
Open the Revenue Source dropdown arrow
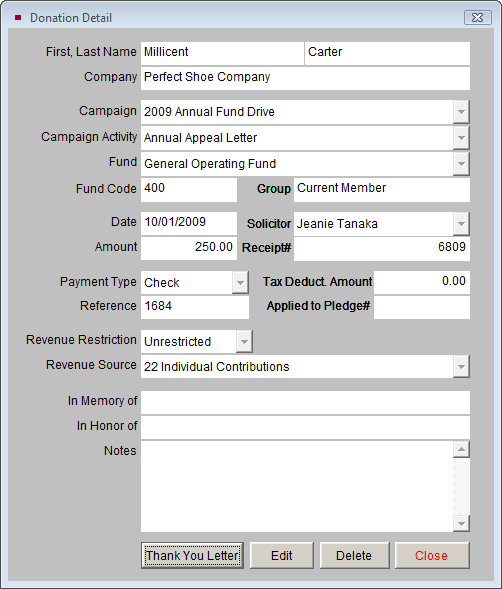[x=461, y=367]
